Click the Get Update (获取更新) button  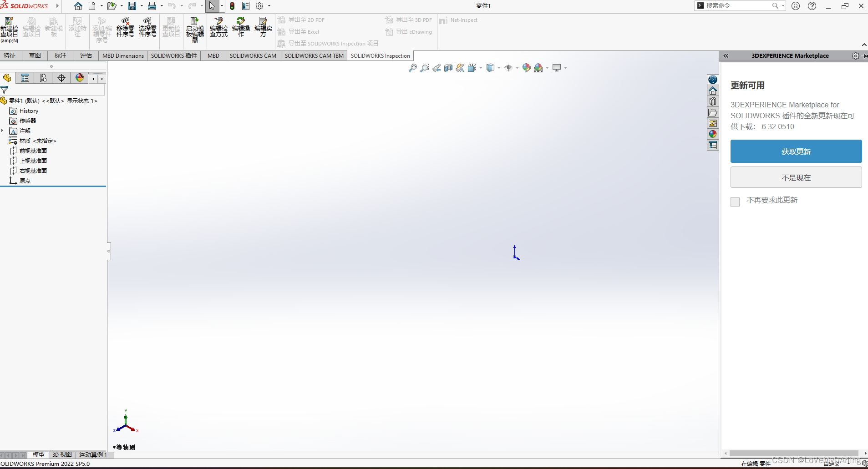coord(796,151)
